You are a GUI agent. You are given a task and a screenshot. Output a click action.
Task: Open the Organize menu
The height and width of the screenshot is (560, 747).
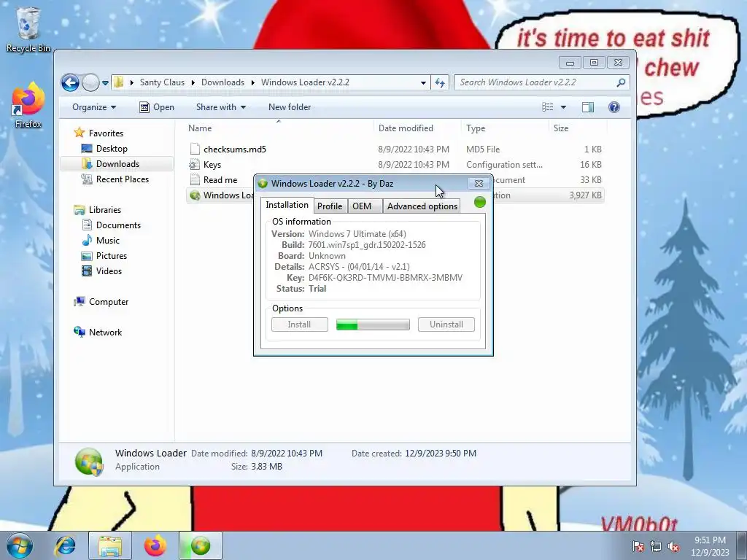94,107
